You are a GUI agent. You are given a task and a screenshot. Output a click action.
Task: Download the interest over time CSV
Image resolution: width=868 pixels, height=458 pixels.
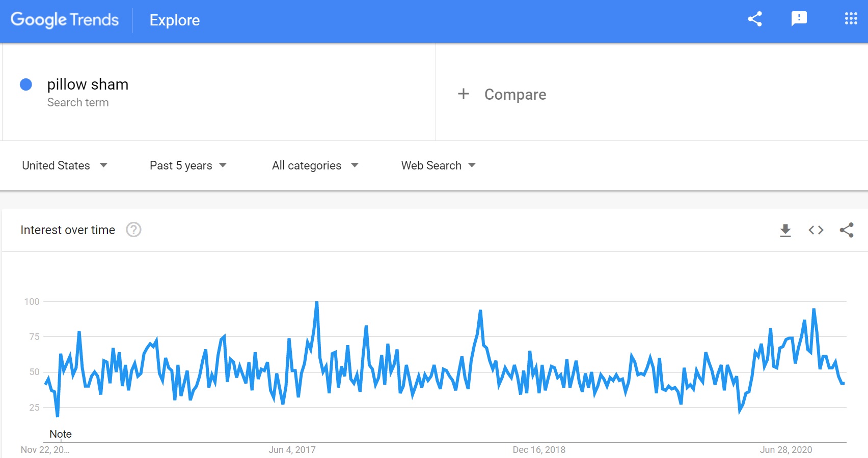[x=785, y=230]
